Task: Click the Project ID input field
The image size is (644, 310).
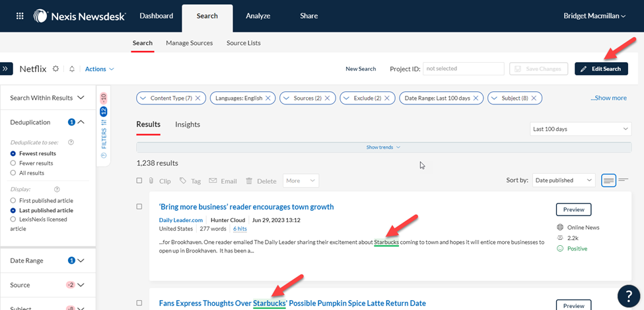Action: click(463, 69)
